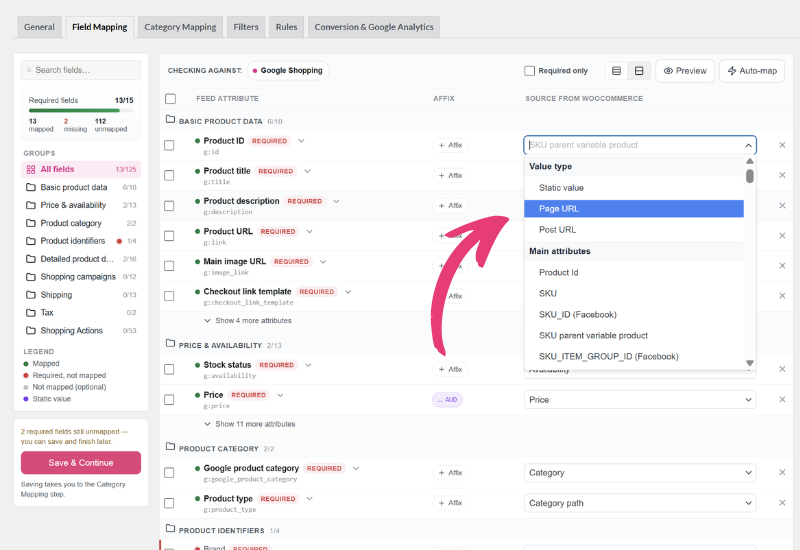
Task: Open the Category path source dropdown
Action: (x=640, y=503)
